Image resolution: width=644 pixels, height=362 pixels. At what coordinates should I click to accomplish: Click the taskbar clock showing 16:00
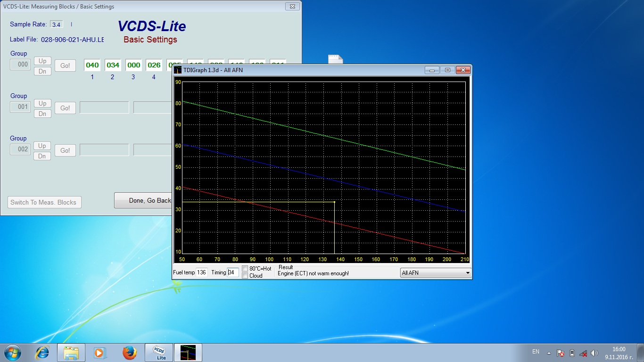(x=619, y=353)
